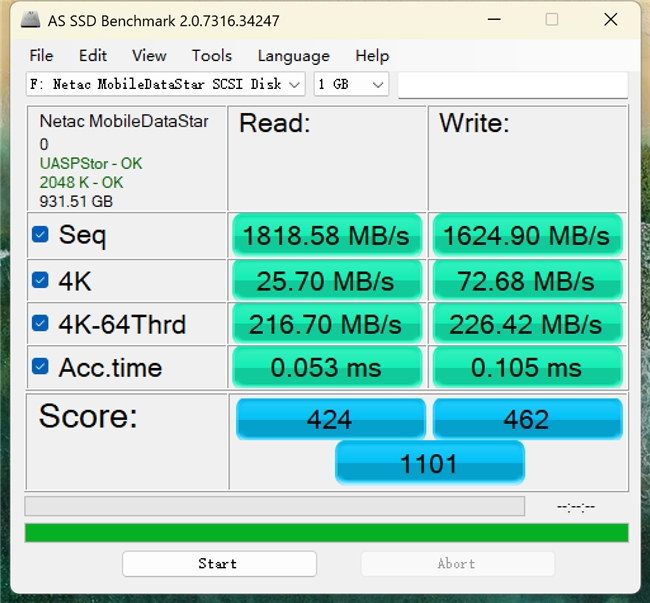Image resolution: width=650 pixels, height=603 pixels.
Task: Toggle the Acc.time test checkbox
Action: 40,367
